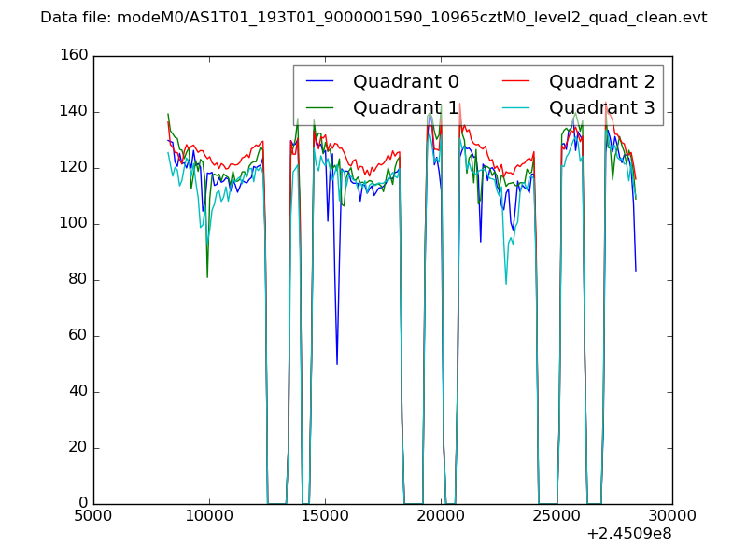This screenshot has height=560, width=747.
Task: Click the 100 tick label on the y-axis
Action: [x=77, y=224]
